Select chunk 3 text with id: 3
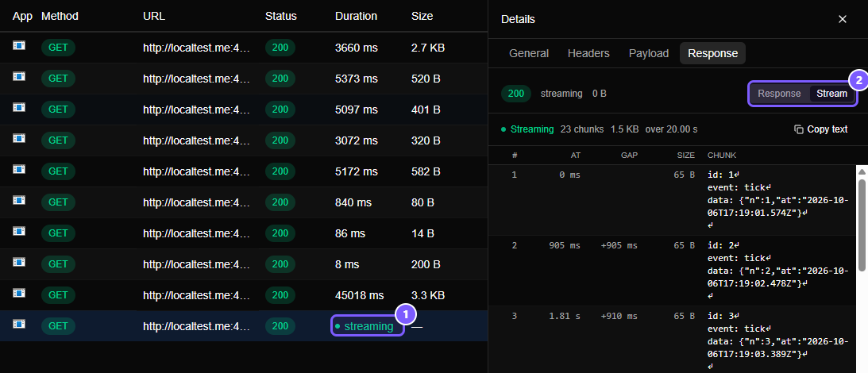 (x=778, y=340)
